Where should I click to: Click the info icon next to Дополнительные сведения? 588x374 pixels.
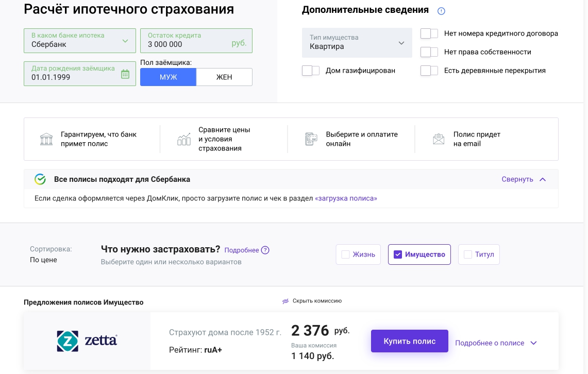pos(441,11)
